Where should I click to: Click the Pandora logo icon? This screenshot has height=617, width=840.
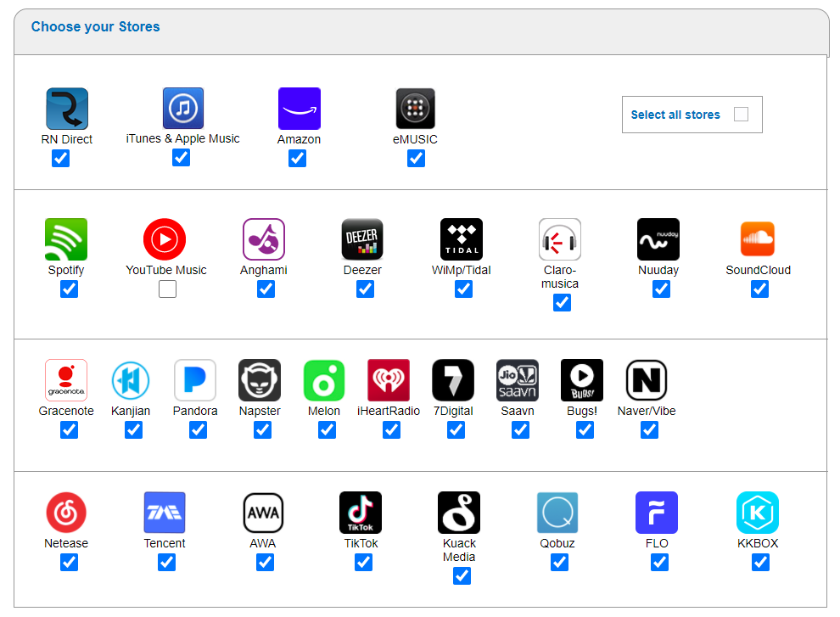point(195,380)
